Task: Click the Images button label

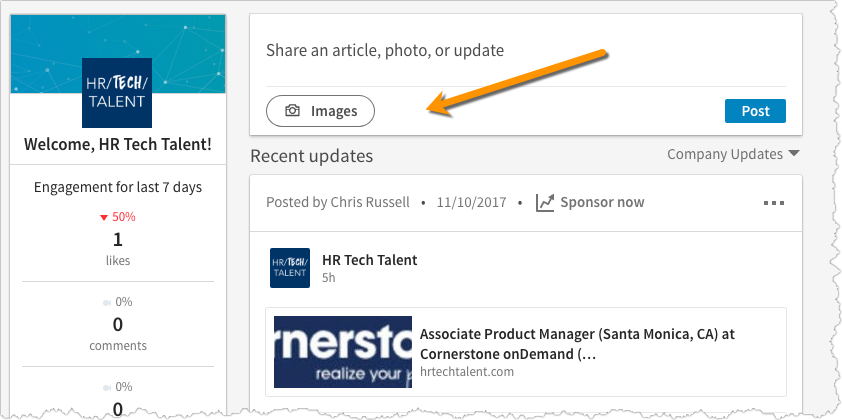Action: (334, 111)
